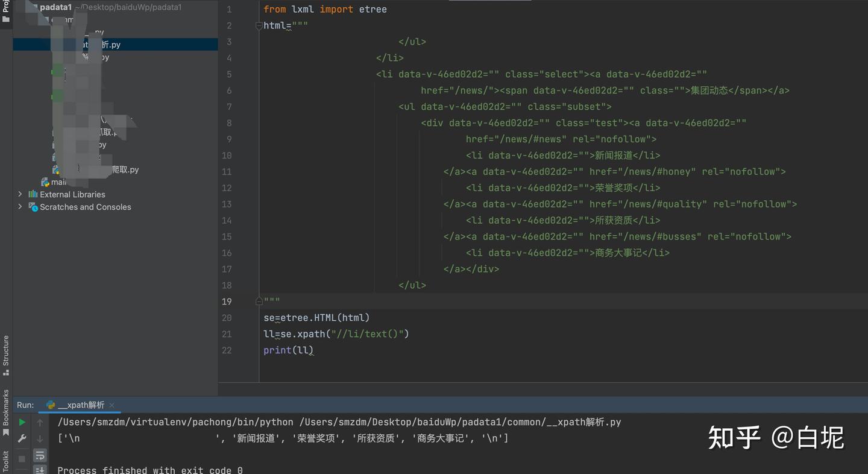Select the main package in the project tree
The width and height of the screenshot is (868, 474).
pyautogui.click(x=57, y=182)
